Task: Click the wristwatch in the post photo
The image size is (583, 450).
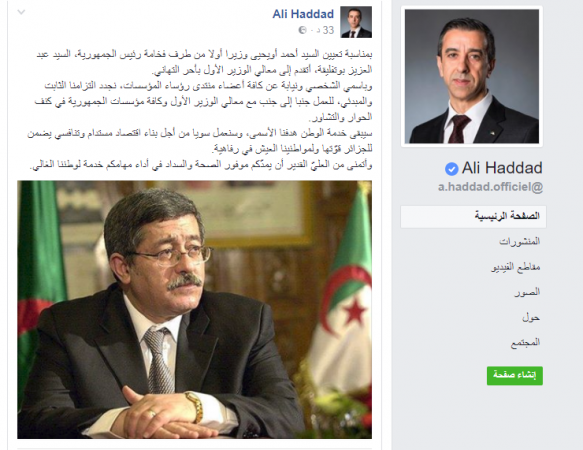Action: [x=194, y=406]
